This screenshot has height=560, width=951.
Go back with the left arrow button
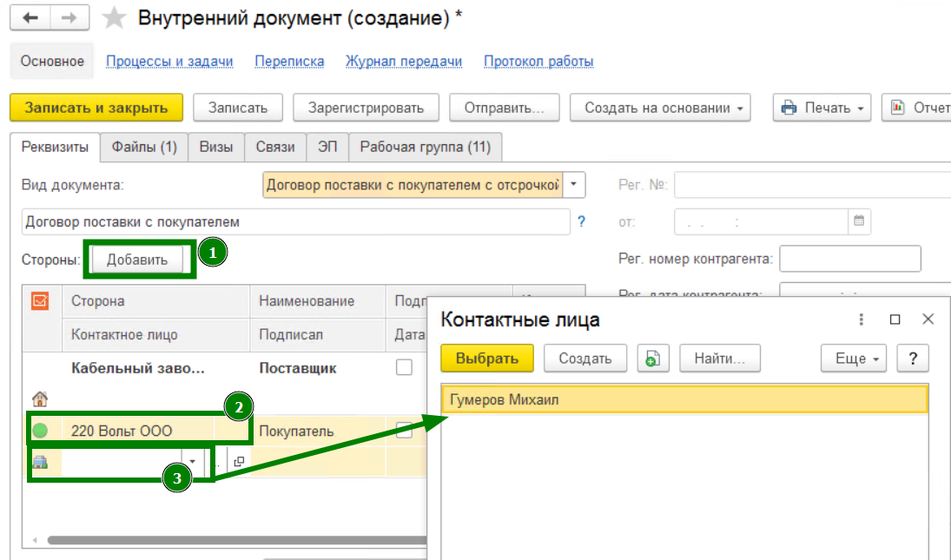click(30, 18)
